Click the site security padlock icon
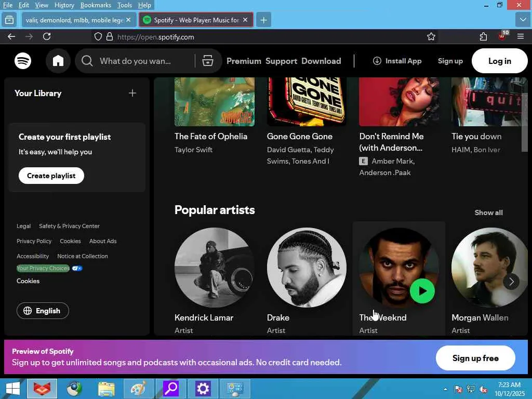 (x=109, y=37)
